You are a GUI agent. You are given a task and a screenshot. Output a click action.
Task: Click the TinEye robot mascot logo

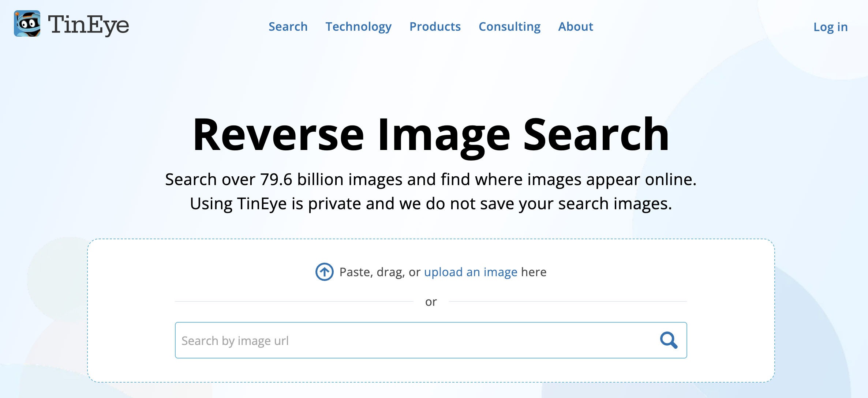tap(27, 24)
